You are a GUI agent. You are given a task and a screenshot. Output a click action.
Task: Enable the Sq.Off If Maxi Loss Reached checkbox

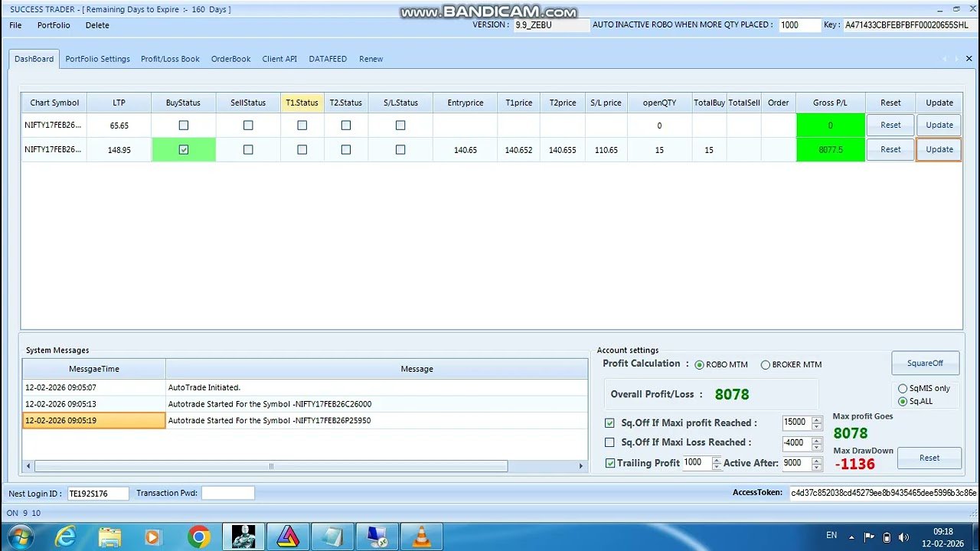click(609, 443)
